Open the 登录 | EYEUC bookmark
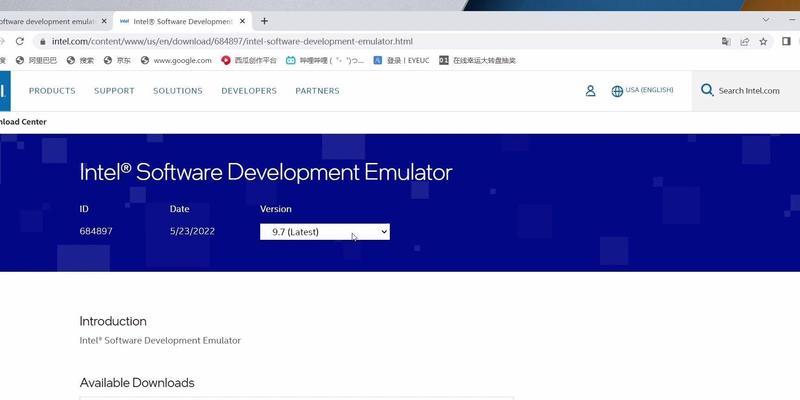This screenshot has height=400, width=800. coord(402,60)
